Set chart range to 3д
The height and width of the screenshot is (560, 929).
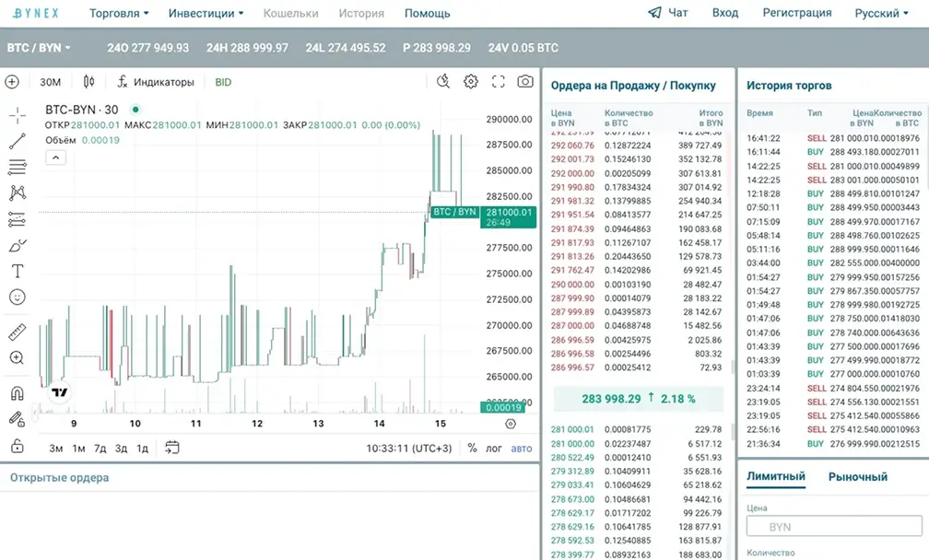point(121,449)
